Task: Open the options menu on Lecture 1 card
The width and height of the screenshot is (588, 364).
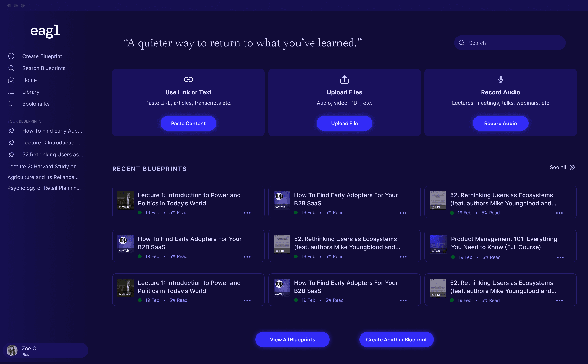Action: coord(247,213)
